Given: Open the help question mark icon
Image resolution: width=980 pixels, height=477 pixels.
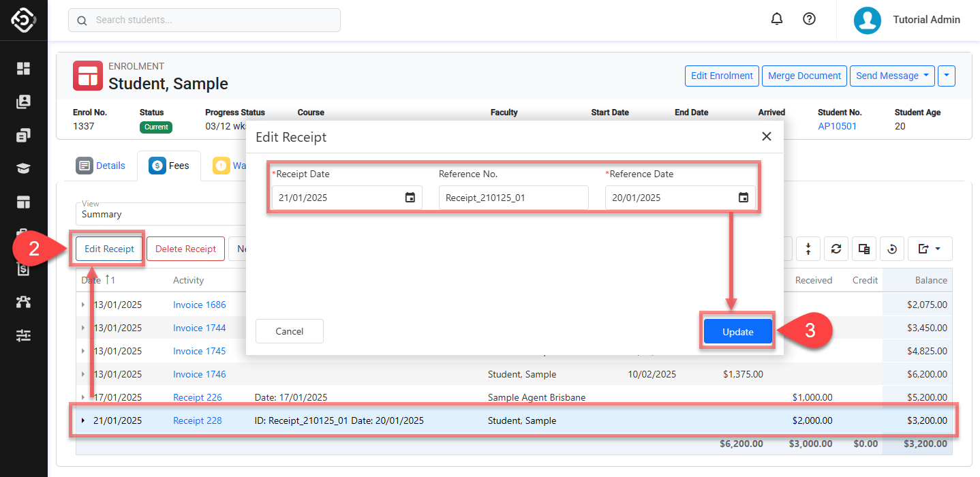Looking at the screenshot, I should 809,19.
